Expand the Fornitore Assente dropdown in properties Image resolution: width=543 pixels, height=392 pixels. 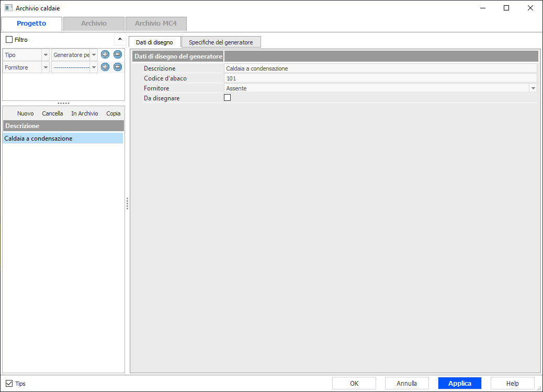(x=533, y=88)
